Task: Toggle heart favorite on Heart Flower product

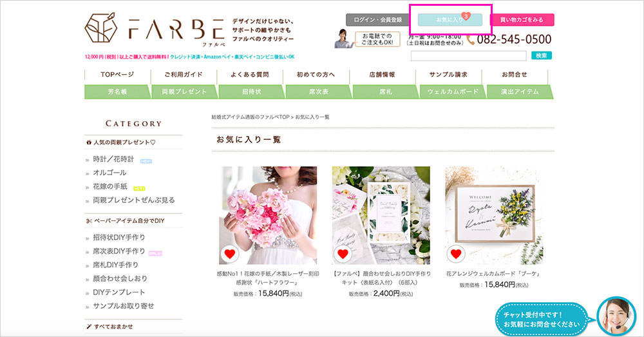Action: (x=229, y=254)
